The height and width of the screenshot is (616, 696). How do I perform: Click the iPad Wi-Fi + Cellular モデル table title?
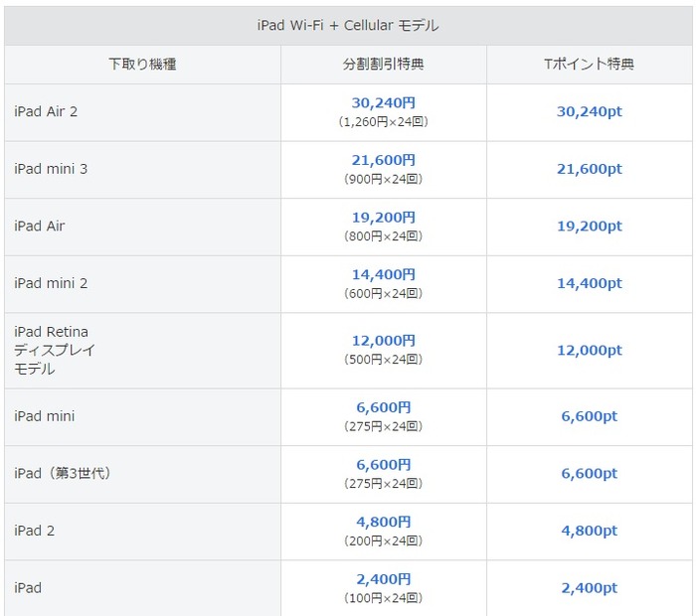click(x=348, y=25)
